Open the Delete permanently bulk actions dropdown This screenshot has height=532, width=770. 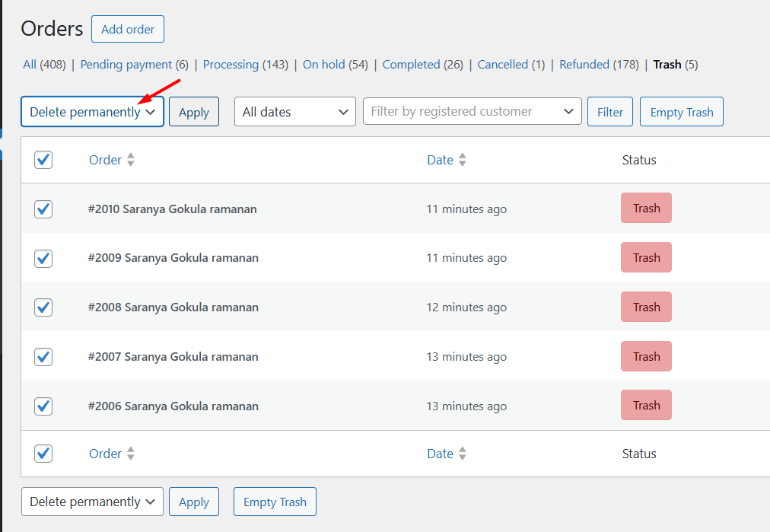point(91,111)
